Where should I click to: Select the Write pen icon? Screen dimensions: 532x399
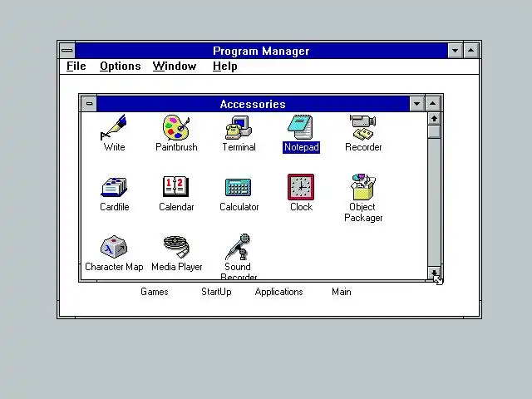click(x=114, y=127)
